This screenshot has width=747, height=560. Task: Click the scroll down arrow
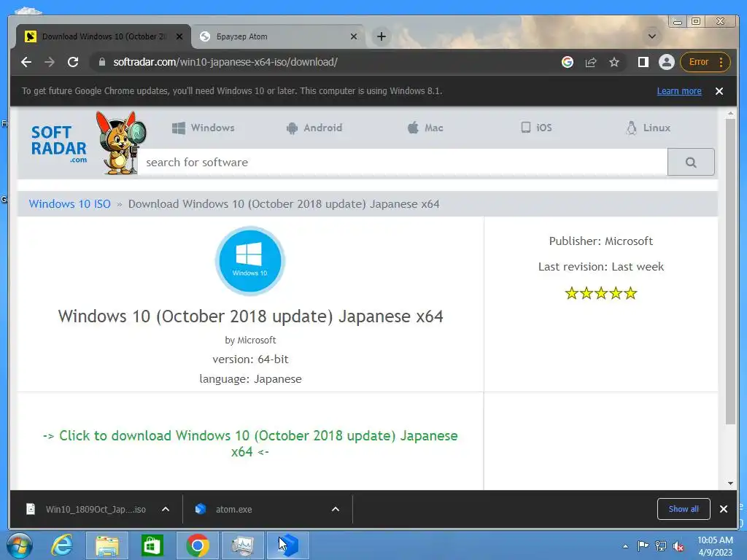click(730, 483)
